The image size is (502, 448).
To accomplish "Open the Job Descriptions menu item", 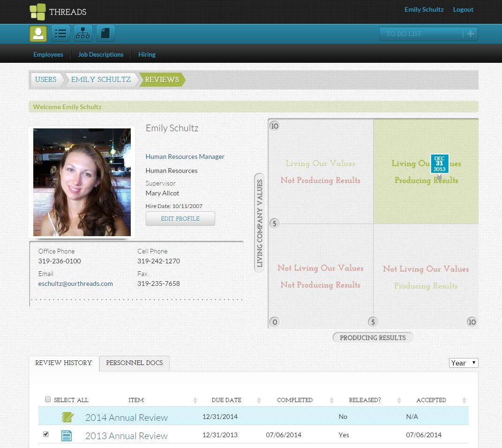I will coord(101,54).
